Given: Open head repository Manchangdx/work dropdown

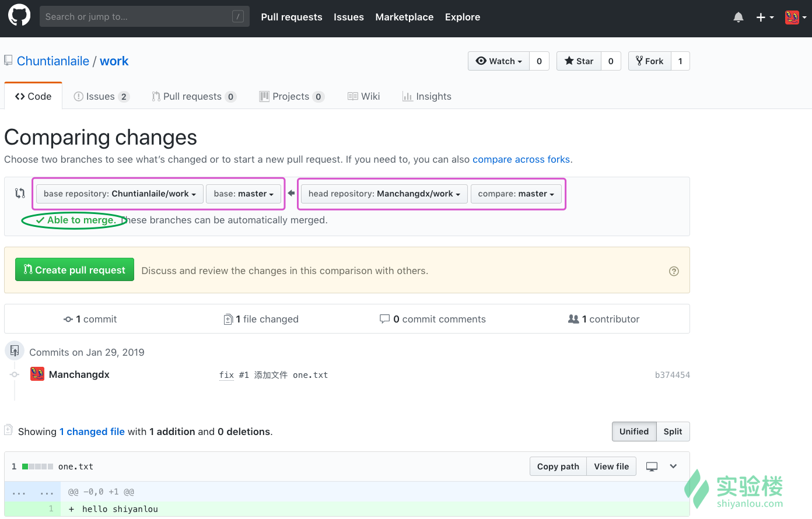Looking at the screenshot, I should 384,194.
